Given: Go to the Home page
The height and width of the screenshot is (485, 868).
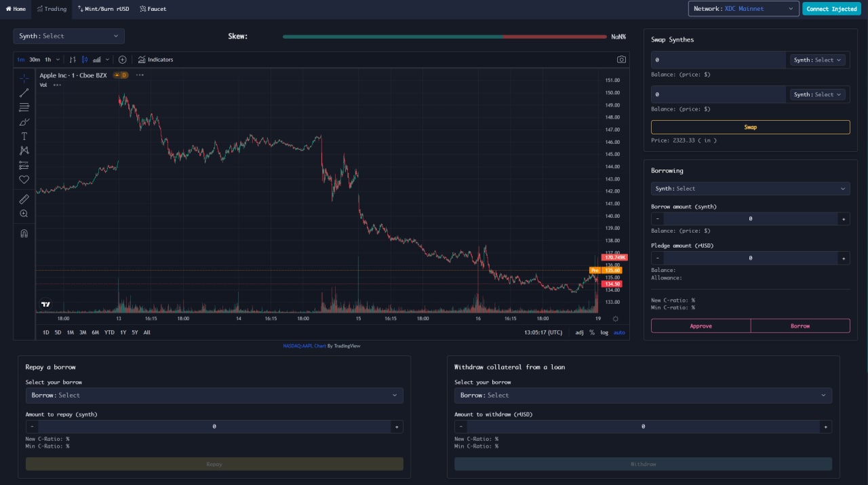Looking at the screenshot, I should pos(16,9).
